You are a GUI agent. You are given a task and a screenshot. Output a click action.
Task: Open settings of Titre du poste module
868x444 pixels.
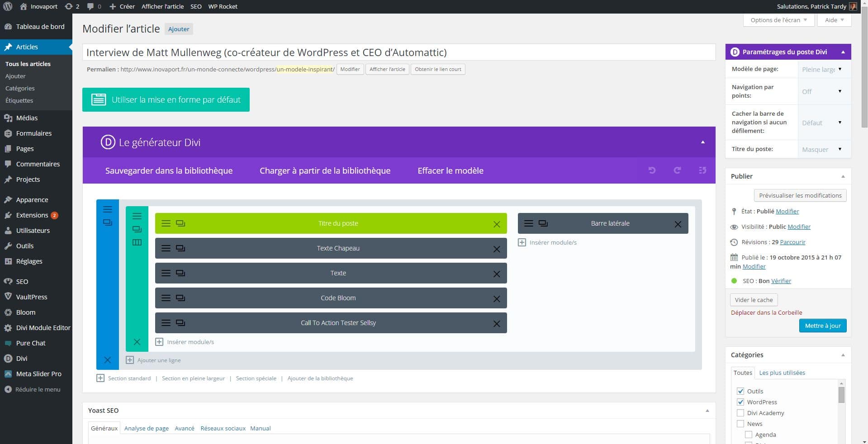point(166,223)
